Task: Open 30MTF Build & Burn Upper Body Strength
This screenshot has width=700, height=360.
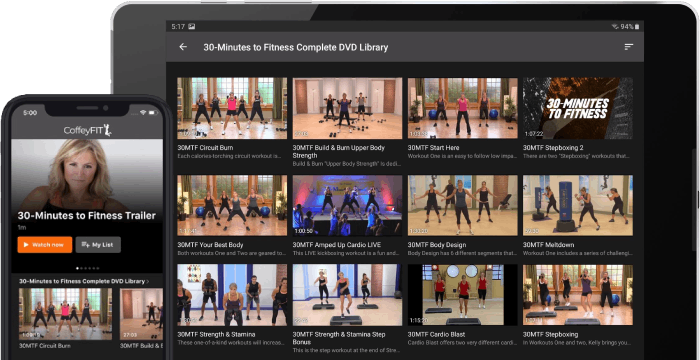Action: point(347,108)
